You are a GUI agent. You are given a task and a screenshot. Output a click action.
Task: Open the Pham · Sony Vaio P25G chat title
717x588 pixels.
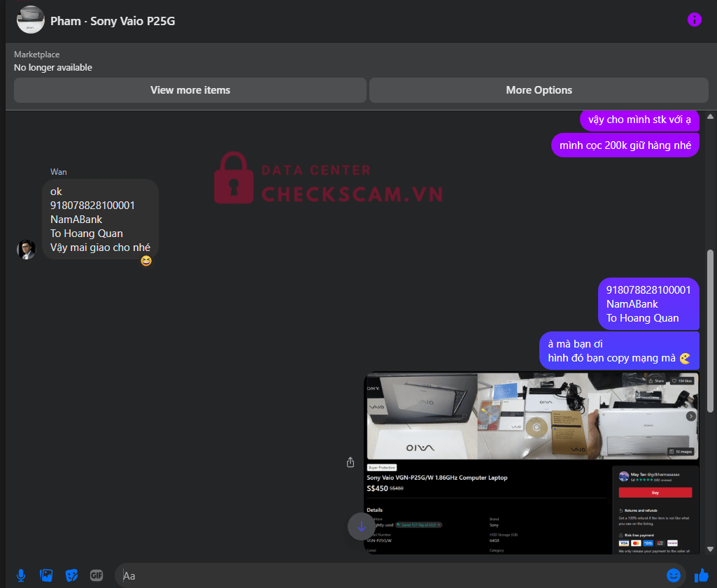(x=113, y=21)
